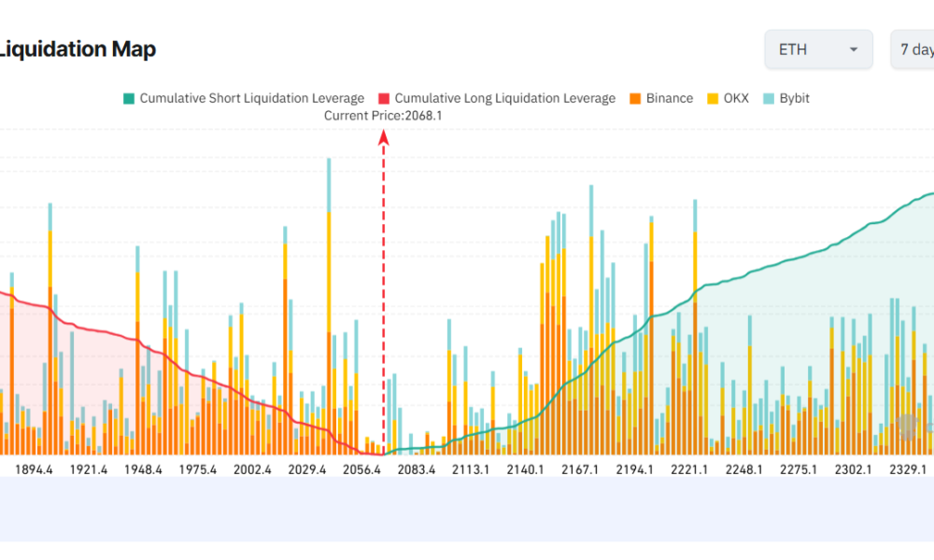Select the 7 day time range
The width and height of the screenshot is (934, 560).
pos(914,49)
